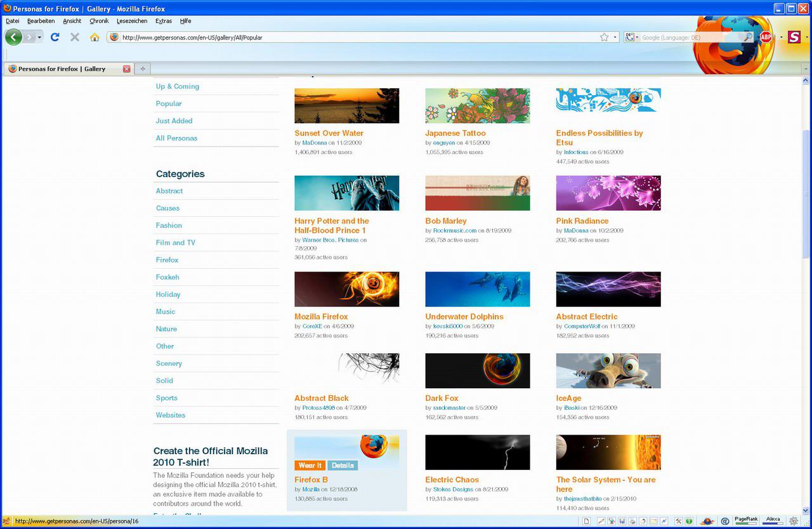The image size is (812, 529).
Task: Open the dropdown beside the S icon
Action: pyautogui.click(x=807, y=37)
